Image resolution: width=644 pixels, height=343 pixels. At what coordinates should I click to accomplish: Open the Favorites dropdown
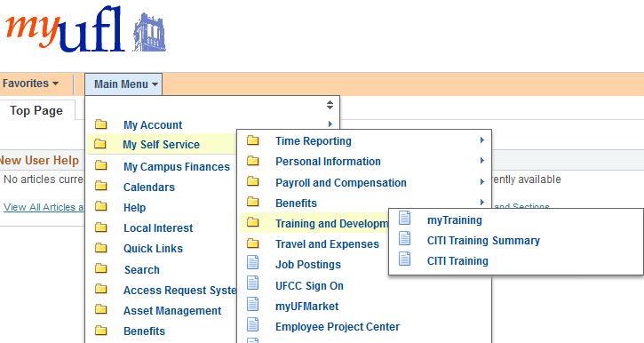[31, 84]
